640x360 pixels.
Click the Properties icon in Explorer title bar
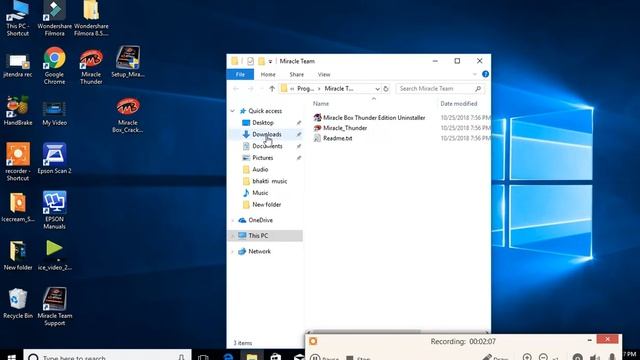click(x=250, y=61)
